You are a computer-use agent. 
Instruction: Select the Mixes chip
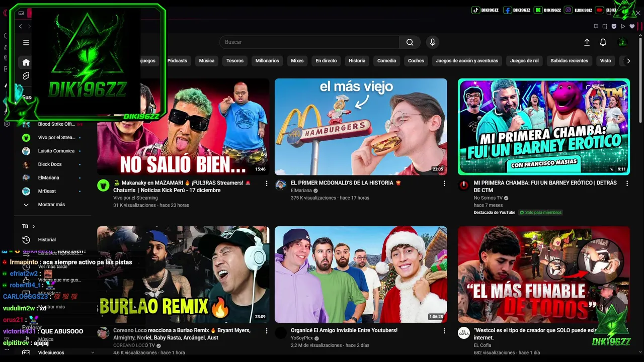297,61
